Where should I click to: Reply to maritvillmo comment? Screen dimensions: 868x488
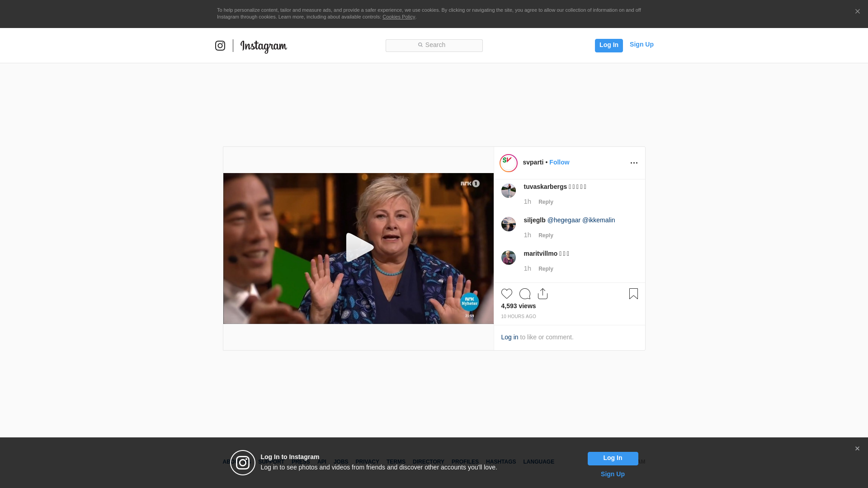coord(546,269)
